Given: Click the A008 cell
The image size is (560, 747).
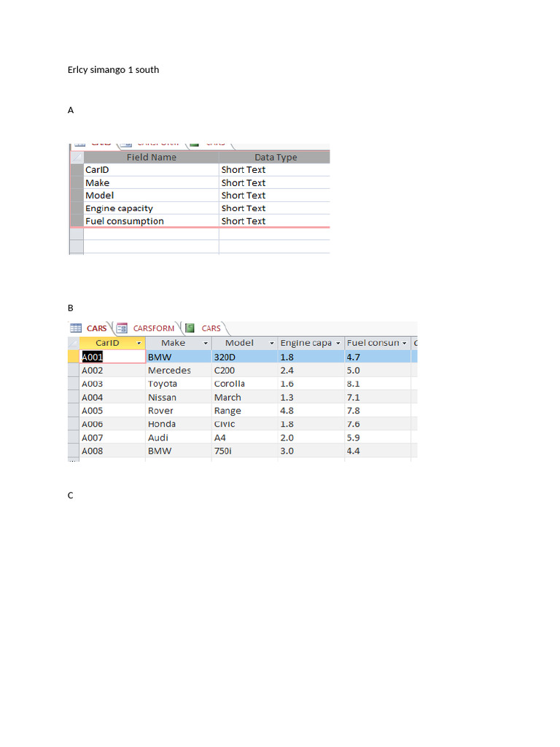Looking at the screenshot, I should point(113,451).
